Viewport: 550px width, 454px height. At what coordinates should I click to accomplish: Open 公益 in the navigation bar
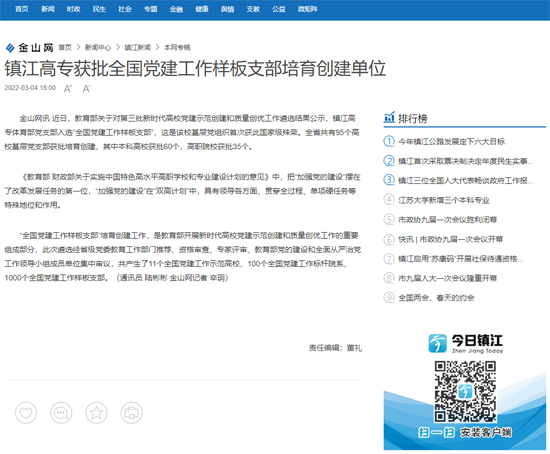(x=279, y=9)
